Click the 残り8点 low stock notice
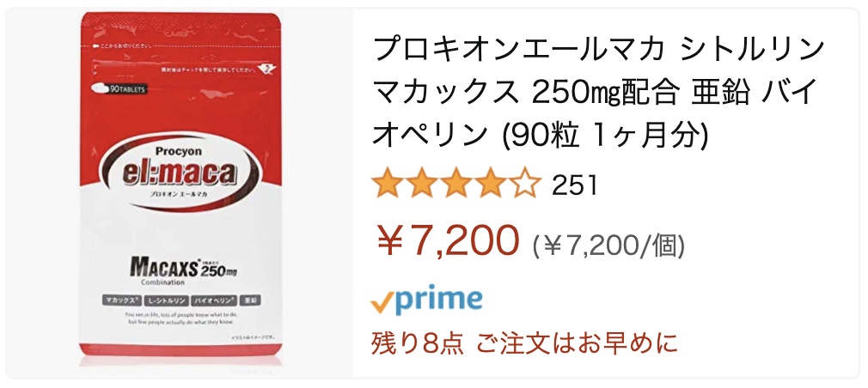This screenshot has height=388, width=868. (x=524, y=343)
